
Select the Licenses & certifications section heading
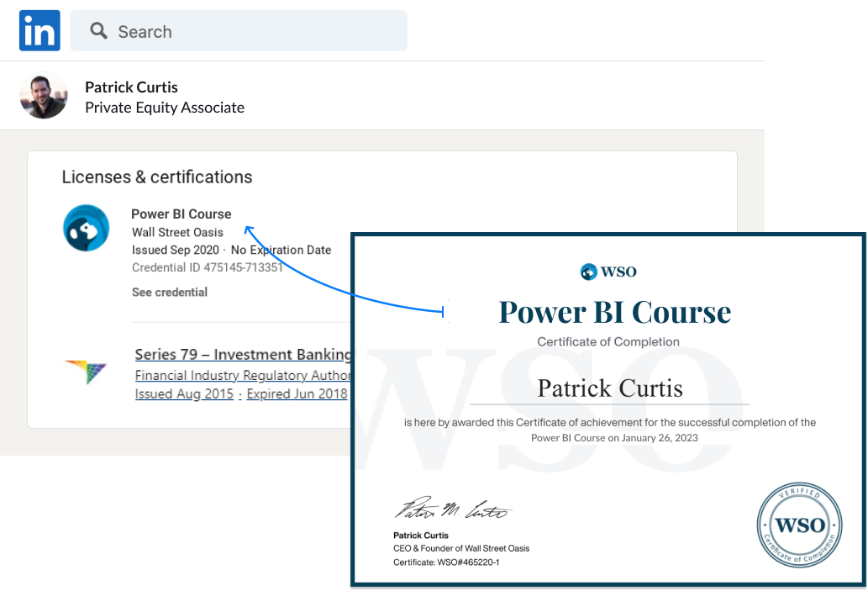[156, 177]
